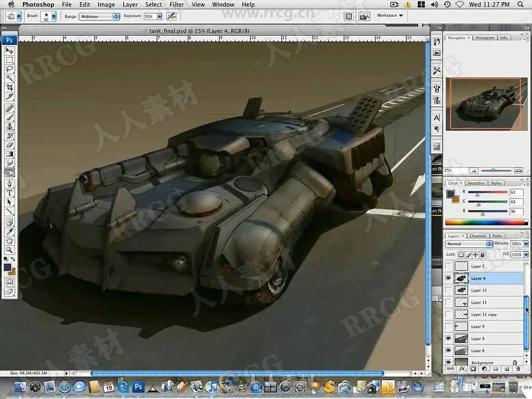Hide Layer 8 using its eye icon
This screenshot has width=532, height=399.
[x=448, y=339]
